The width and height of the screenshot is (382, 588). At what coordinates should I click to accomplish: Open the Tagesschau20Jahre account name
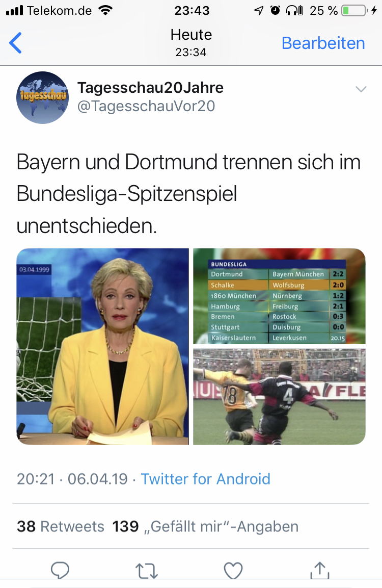tap(151, 88)
